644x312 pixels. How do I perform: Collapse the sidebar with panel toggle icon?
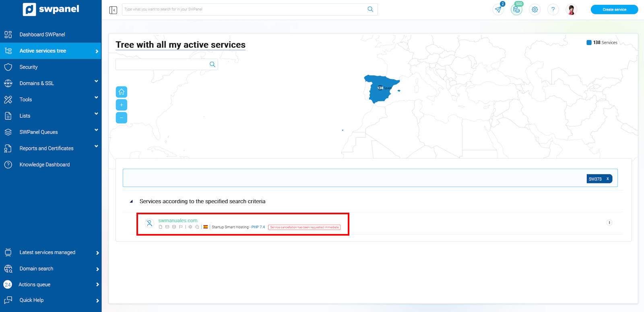(x=113, y=10)
